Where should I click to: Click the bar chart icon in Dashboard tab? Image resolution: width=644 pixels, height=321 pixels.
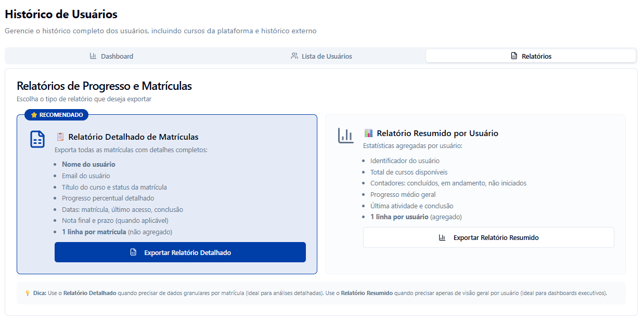(x=93, y=56)
